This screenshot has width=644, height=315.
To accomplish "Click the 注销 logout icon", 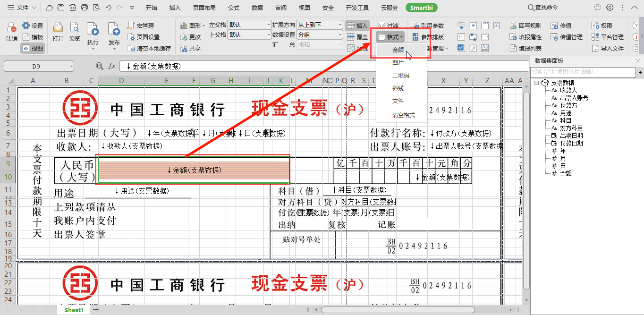I will (12, 32).
